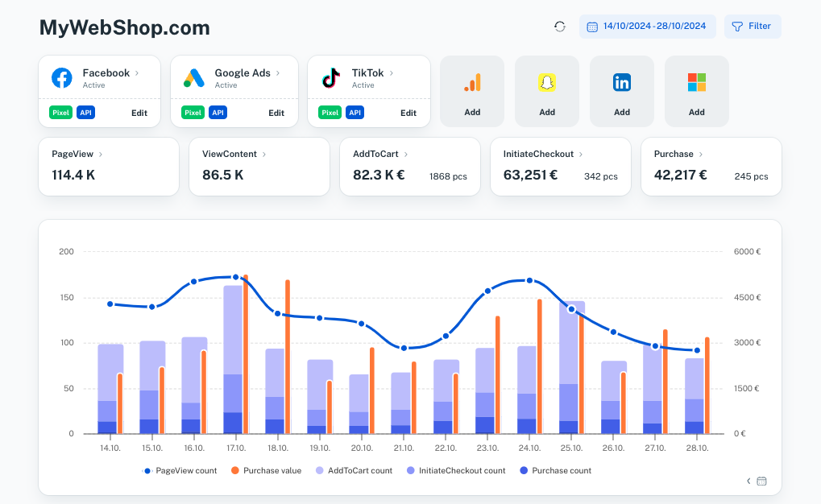Click the orange Purchase value bar on 18.10.
The height and width of the screenshot is (504, 821).
click(288, 357)
